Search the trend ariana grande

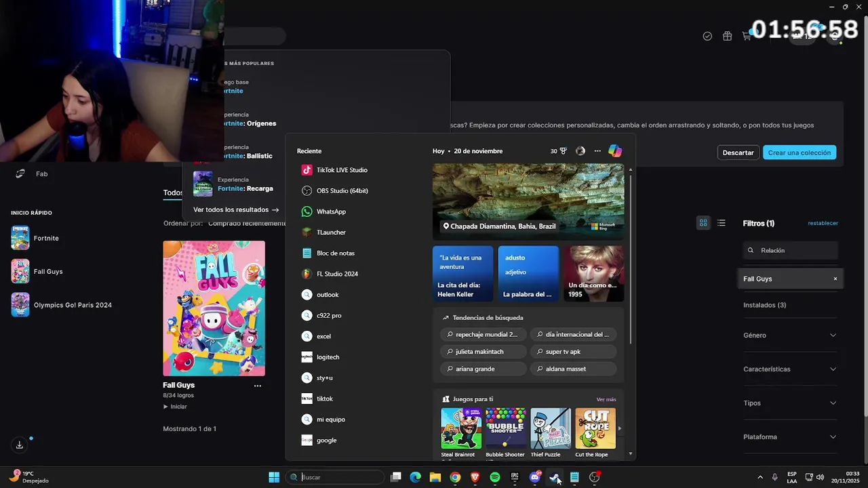[x=483, y=369]
